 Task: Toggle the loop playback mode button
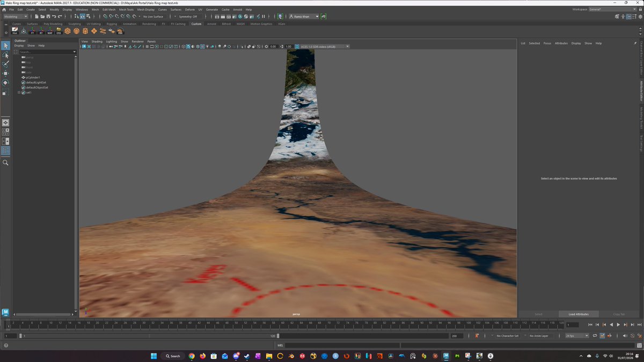coord(595,336)
